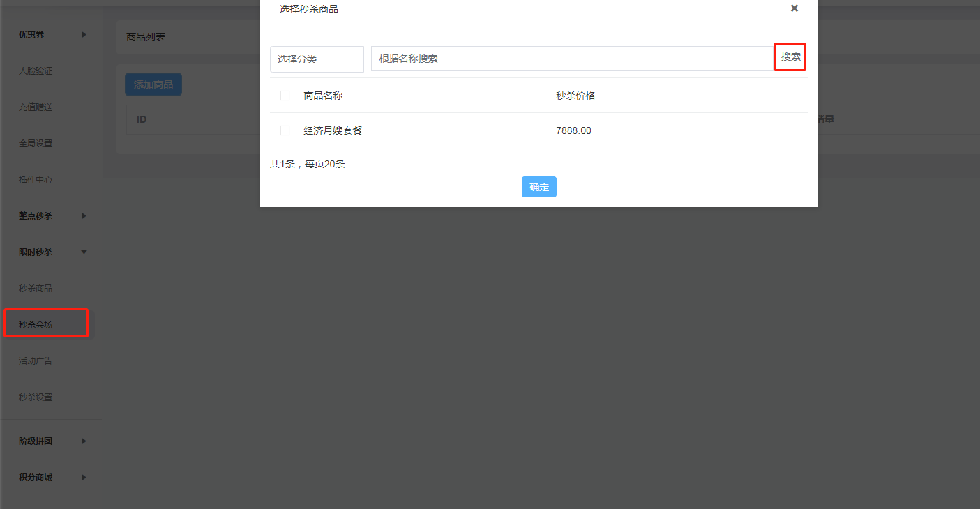Click the 秒杀价格 column header
Image resolution: width=980 pixels, height=509 pixels.
pos(575,96)
